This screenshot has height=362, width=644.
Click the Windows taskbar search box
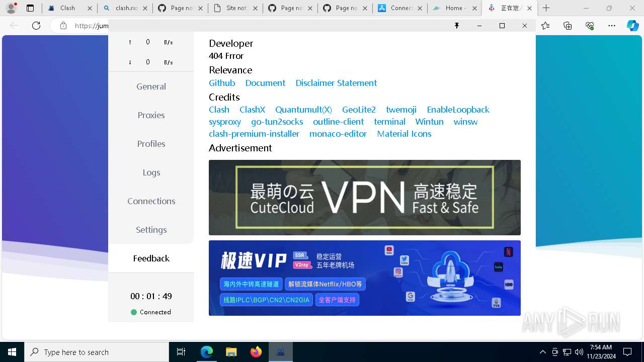[x=97, y=352]
